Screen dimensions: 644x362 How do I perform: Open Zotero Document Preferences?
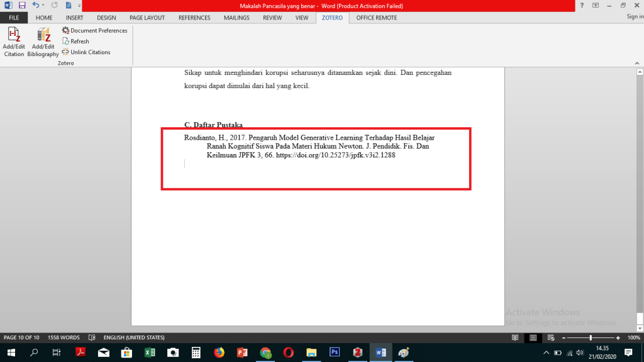94,30
